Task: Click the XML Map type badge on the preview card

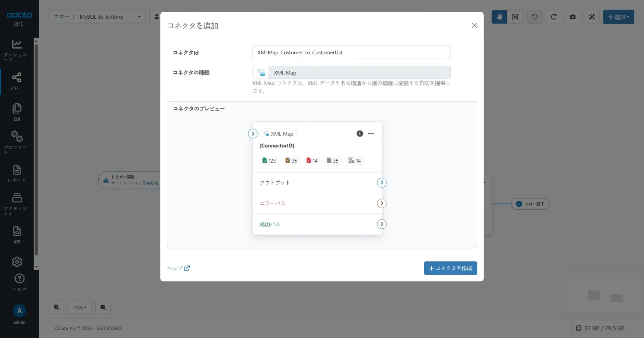Action: click(x=278, y=134)
